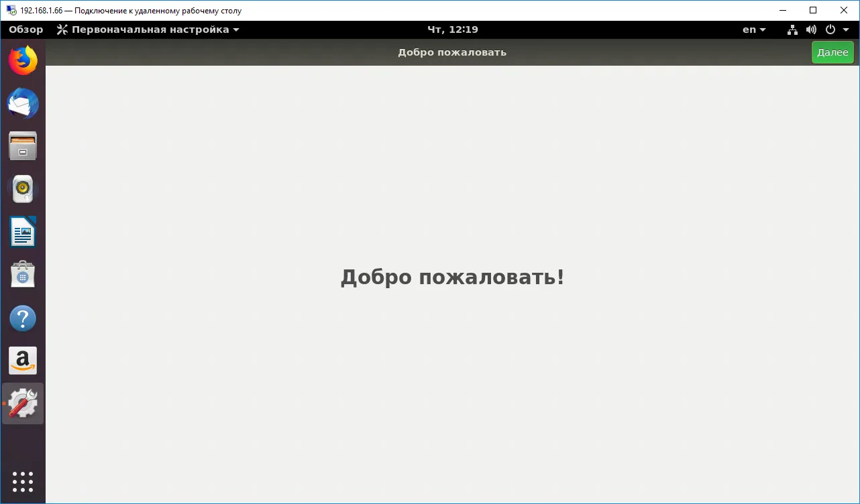Open the clock Чт, 12:19 calendar
Image resolution: width=860 pixels, height=504 pixels.
pyautogui.click(x=453, y=29)
